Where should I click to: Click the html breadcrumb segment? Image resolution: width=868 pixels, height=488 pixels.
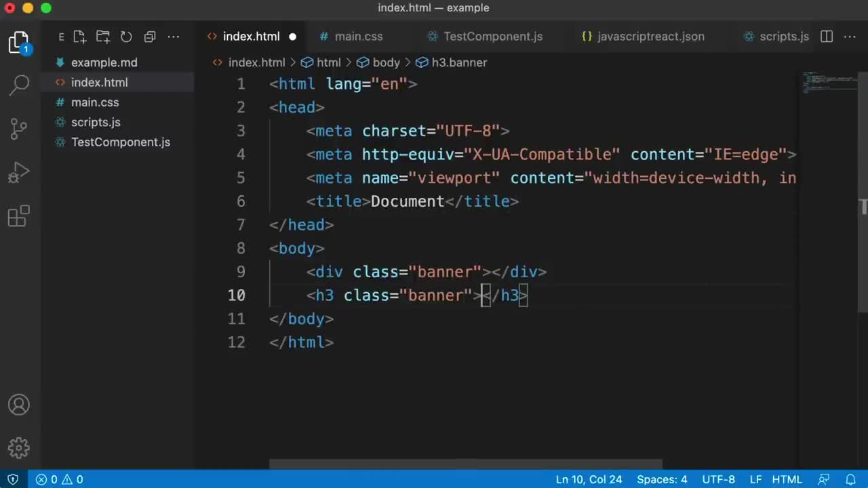pos(329,62)
